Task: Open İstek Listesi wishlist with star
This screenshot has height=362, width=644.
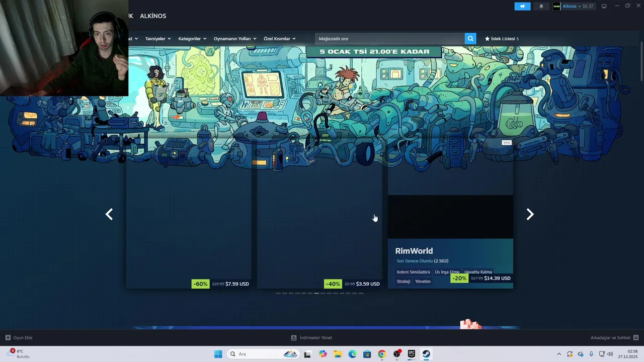Action: pyautogui.click(x=502, y=39)
